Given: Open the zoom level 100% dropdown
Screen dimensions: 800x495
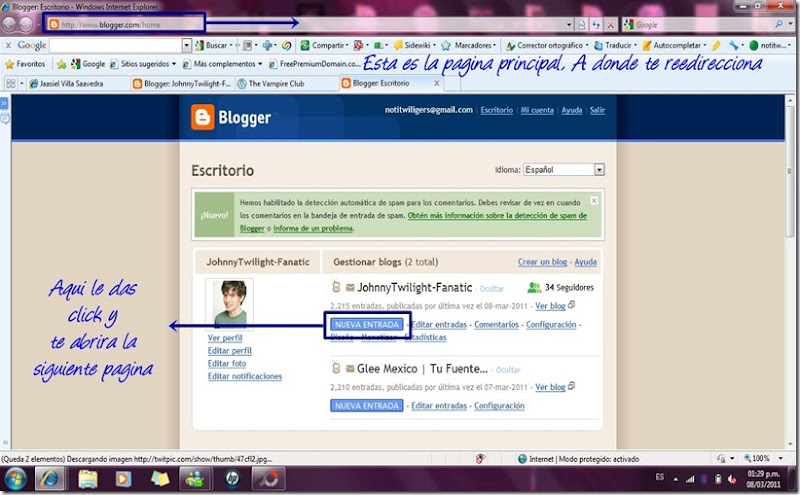Looking at the screenshot, I should [780, 458].
